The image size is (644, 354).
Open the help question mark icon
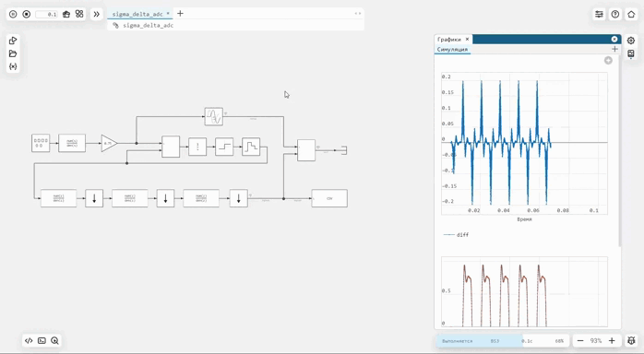pos(614,15)
